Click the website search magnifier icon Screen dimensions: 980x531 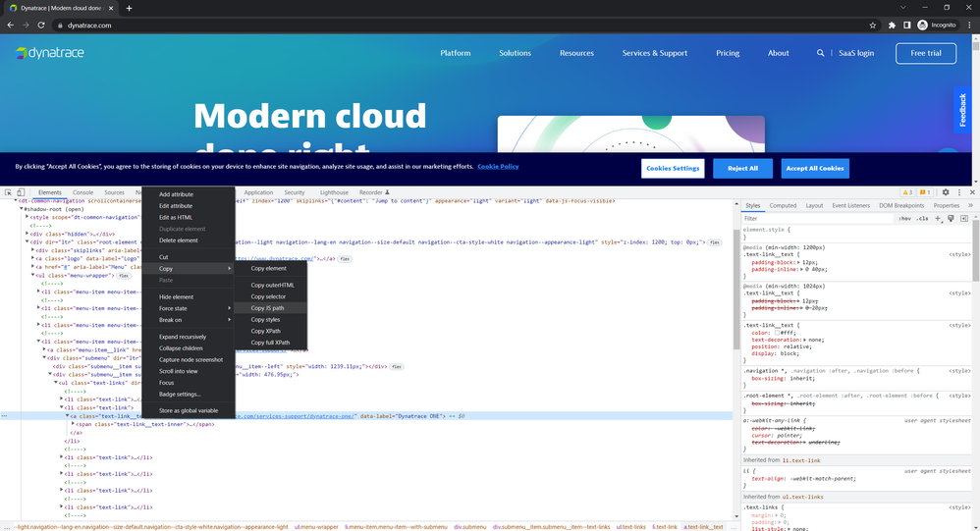click(821, 53)
